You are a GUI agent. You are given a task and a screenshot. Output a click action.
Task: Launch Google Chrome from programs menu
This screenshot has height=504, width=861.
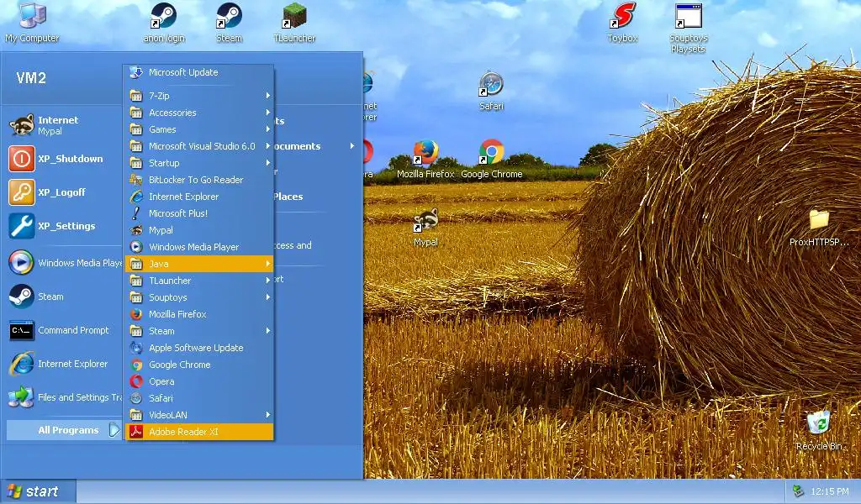pyautogui.click(x=198, y=365)
